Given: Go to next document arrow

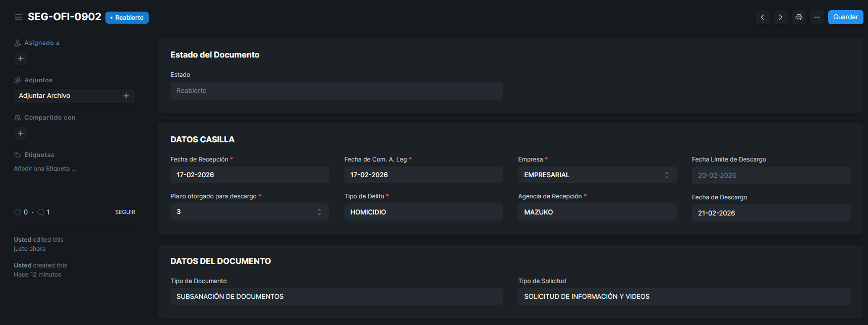Looking at the screenshot, I should point(780,17).
